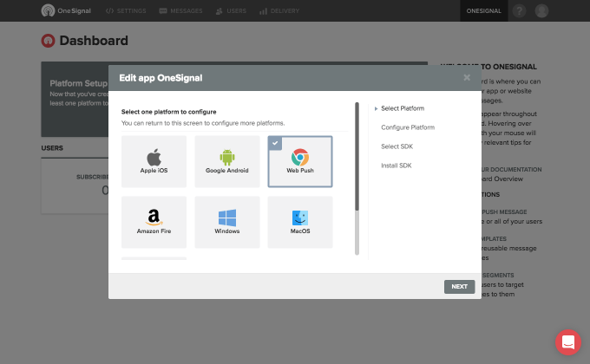
Task: Go to the Configure Platform step
Action: pyautogui.click(x=408, y=127)
